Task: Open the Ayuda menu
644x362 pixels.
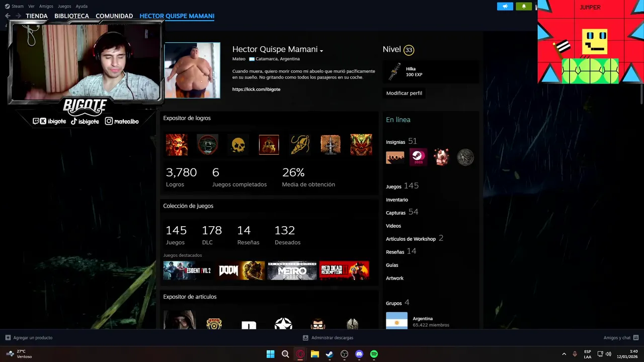Action: (x=82, y=6)
